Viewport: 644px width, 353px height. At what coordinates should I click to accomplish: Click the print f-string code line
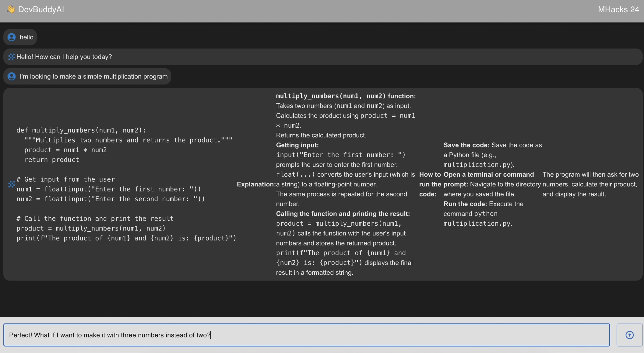[x=126, y=238]
